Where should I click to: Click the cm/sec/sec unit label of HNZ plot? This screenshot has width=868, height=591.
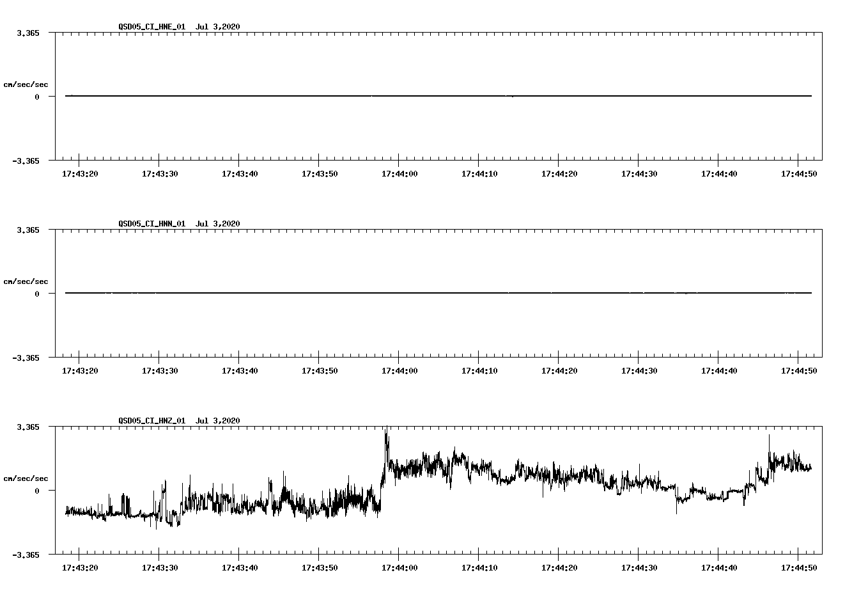click(26, 478)
